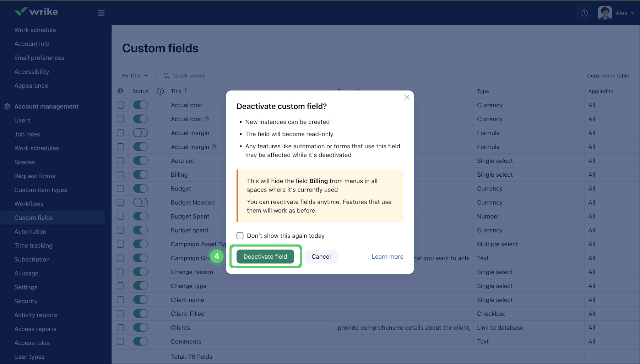Enable the Budget Needed status toggle
The height and width of the screenshot is (364, 640).
tap(141, 202)
